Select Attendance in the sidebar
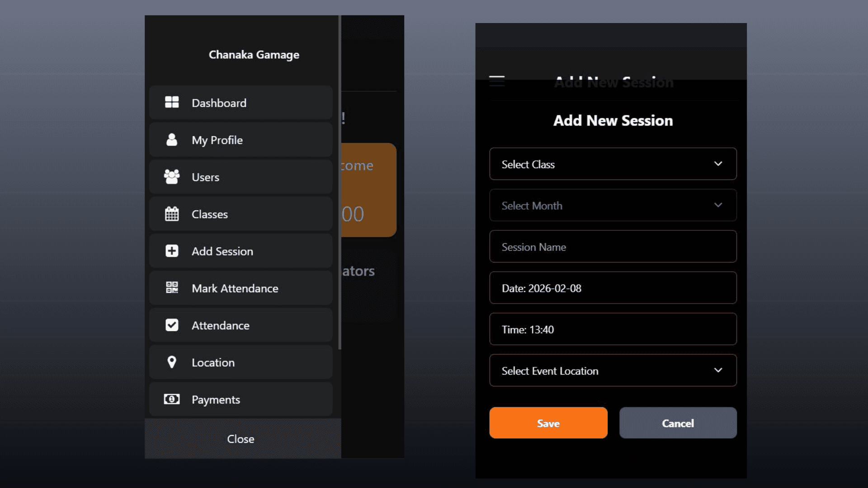Viewport: 868px width, 488px height. [x=241, y=325]
